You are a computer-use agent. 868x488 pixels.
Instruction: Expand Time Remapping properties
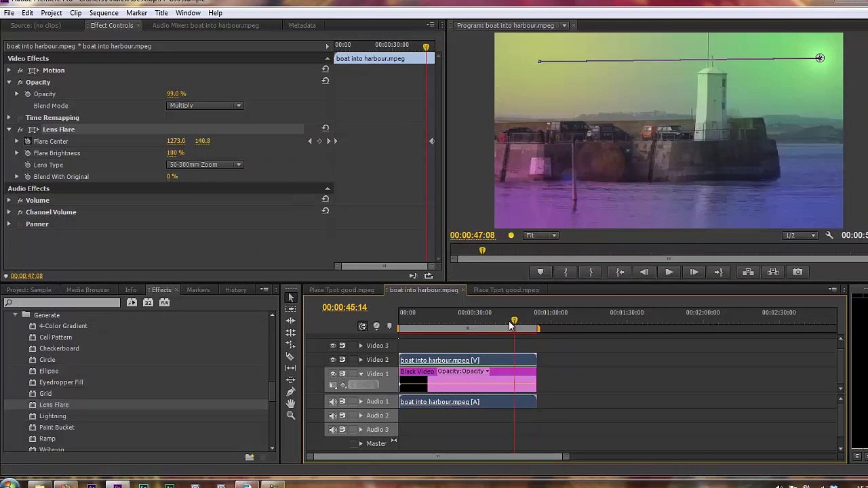point(9,118)
